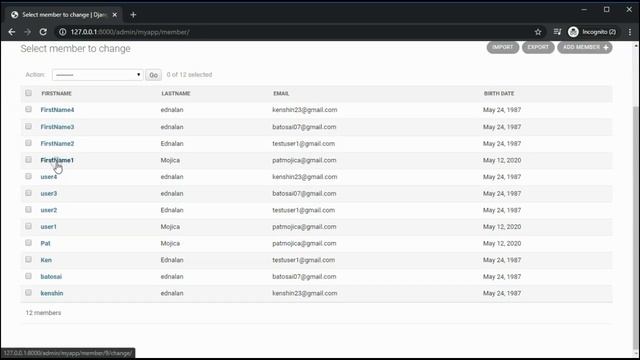640x360 pixels.
Task: Sort by the Lastname column header
Action: point(176,93)
